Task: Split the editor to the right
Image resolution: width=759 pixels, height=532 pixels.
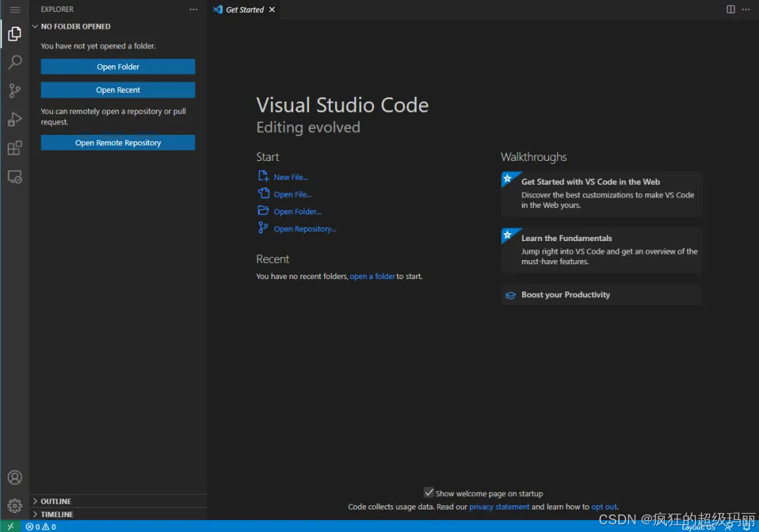Action: (x=730, y=9)
